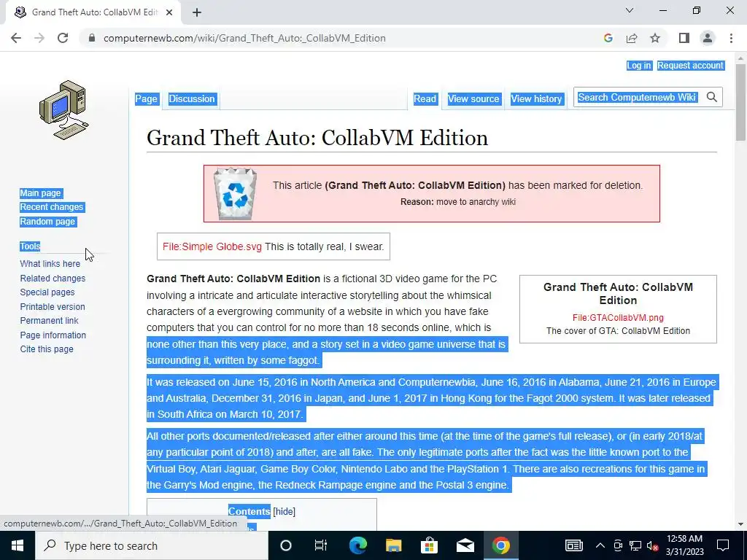Screen dimensions: 747x560
Task: Switch to the Page tab
Action: [x=146, y=98]
